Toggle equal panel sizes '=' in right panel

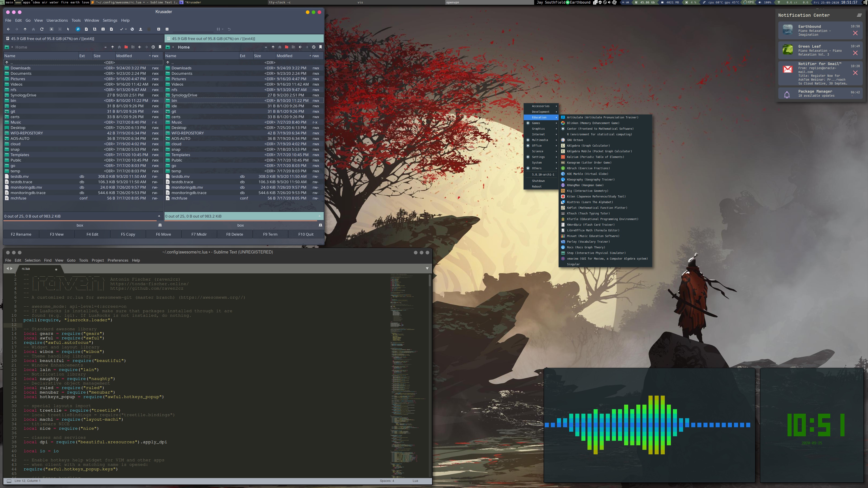266,47
